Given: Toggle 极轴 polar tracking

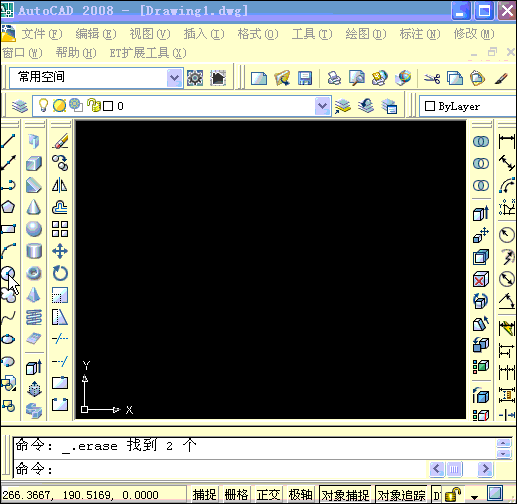Looking at the screenshot, I should (x=300, y=494).
